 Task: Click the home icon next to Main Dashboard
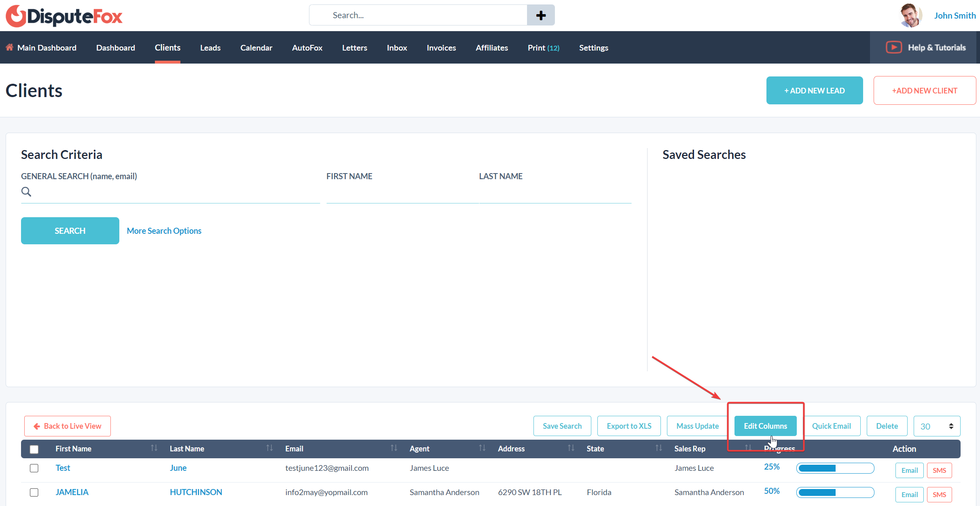point(9,47)
